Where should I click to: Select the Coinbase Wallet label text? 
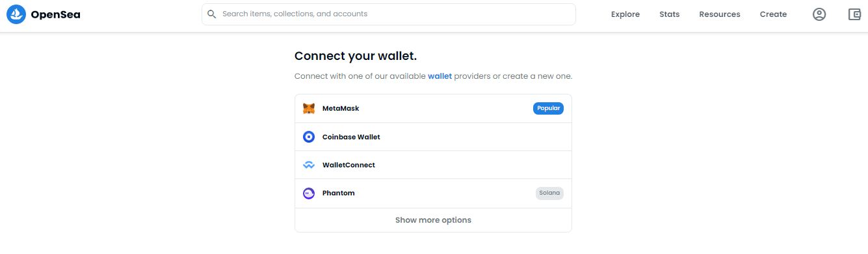tap(351, 137)
